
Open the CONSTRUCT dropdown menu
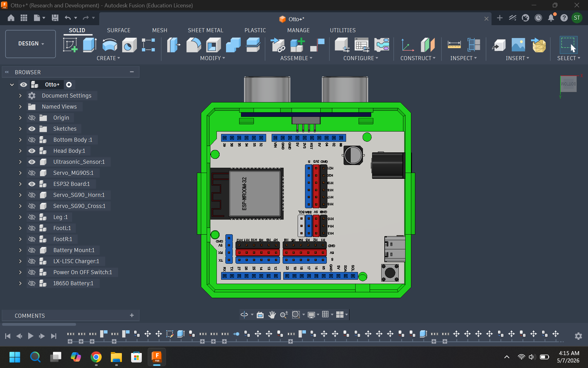pos(418,58)
